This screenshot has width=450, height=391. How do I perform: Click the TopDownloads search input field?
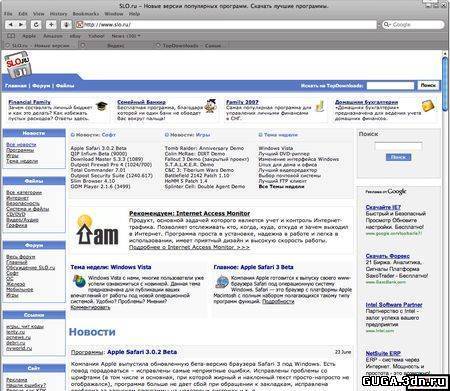pyautogui.click(x=390, y=86)
